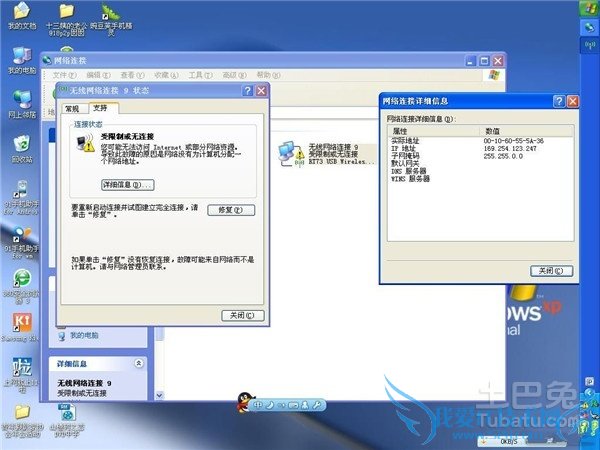Open the 帮助 menu

click(269, 75)
